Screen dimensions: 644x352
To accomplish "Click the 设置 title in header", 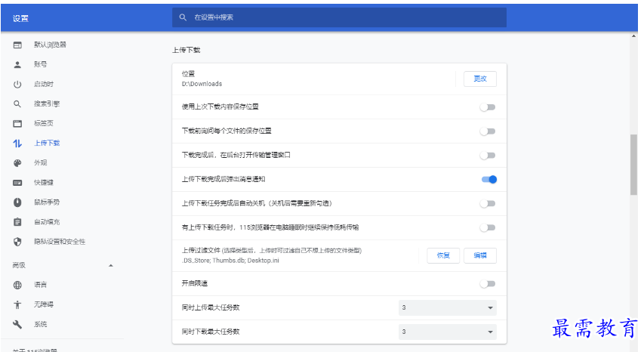I will click(20, 18).
